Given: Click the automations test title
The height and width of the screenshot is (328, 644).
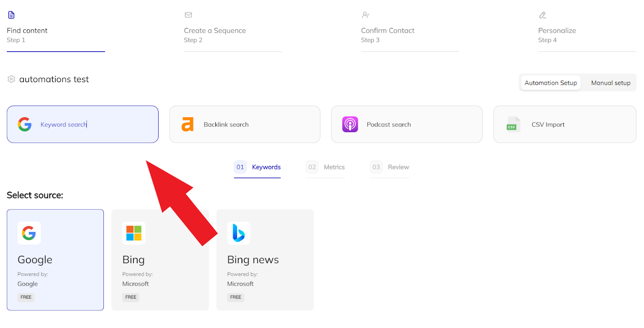Looking at the screenshot, I should 54,79.
